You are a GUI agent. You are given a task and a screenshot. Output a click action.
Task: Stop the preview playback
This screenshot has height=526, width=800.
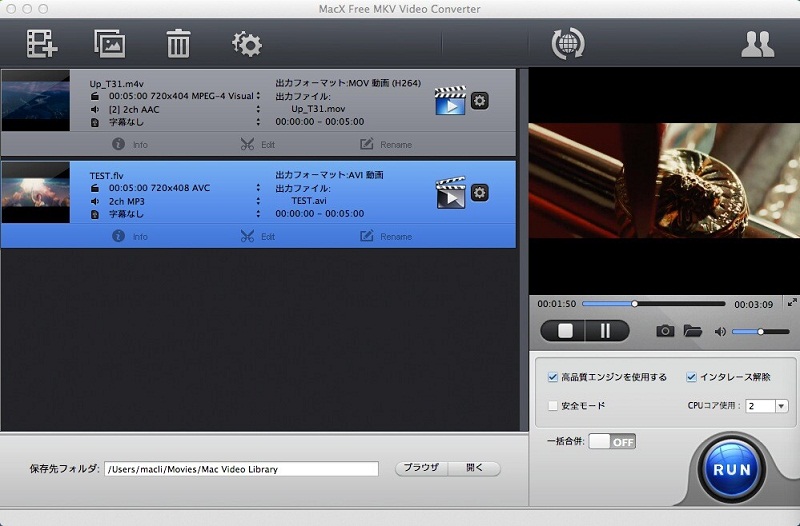565,331
